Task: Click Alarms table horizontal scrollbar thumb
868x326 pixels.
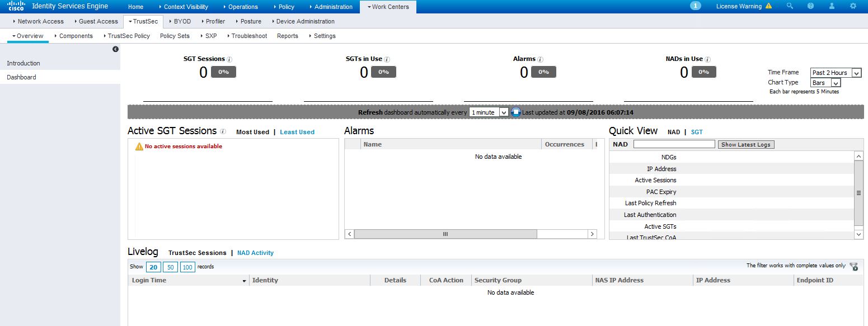Action: pos(445,234)
